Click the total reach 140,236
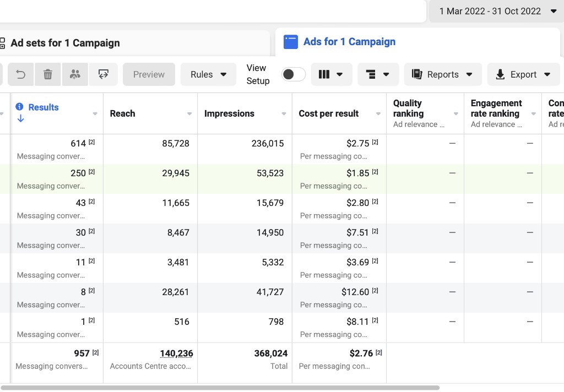The height and width of the screenshot is (392, 564). (x=177, y=353)
